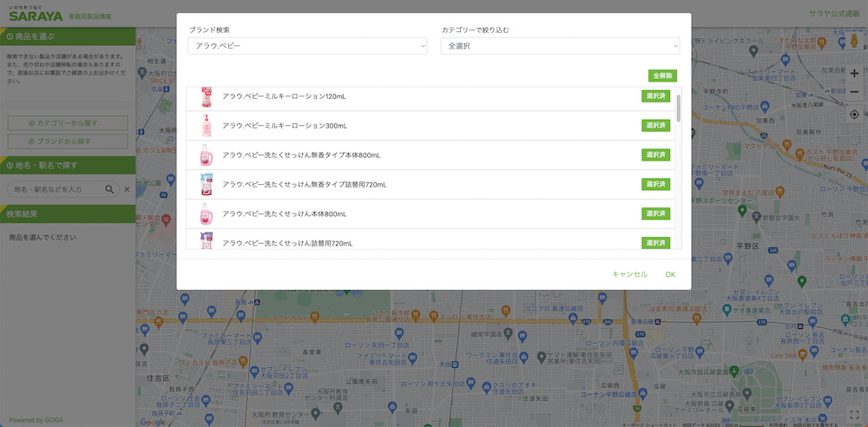Click the 商品を選ぶ section header
The width and height of the screenshot is (868, 427).
(68, 36)
